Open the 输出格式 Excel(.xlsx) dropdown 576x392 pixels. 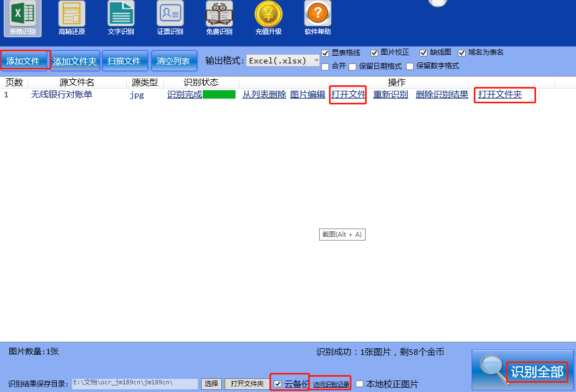click(283, 61)
